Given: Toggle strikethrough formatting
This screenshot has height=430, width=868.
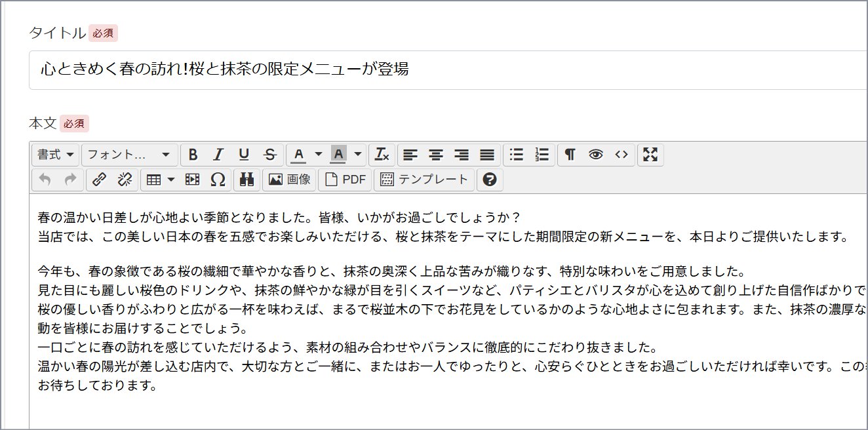Looking at the screenshot, I should (269, 155).
